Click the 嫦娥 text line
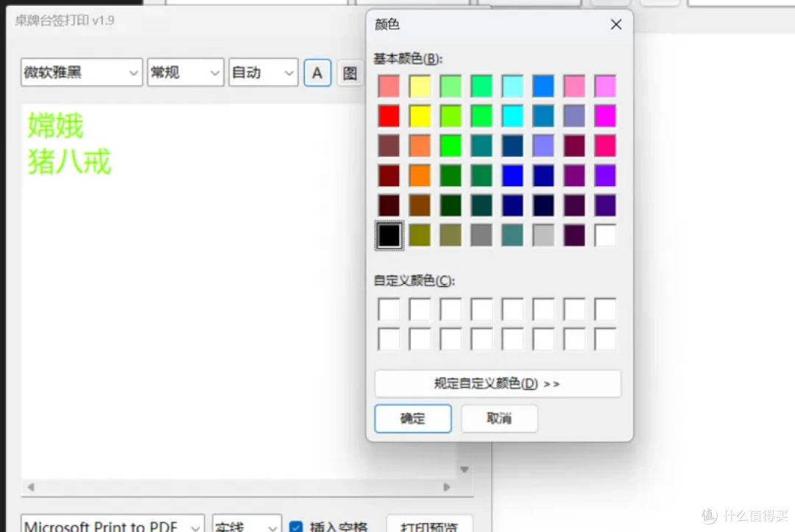The width and height of the screenshot is (795, 532). (56, 125)
